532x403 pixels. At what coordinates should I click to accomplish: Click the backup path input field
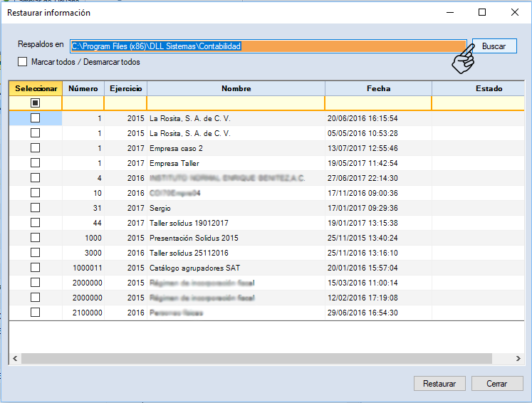(268, 46)
